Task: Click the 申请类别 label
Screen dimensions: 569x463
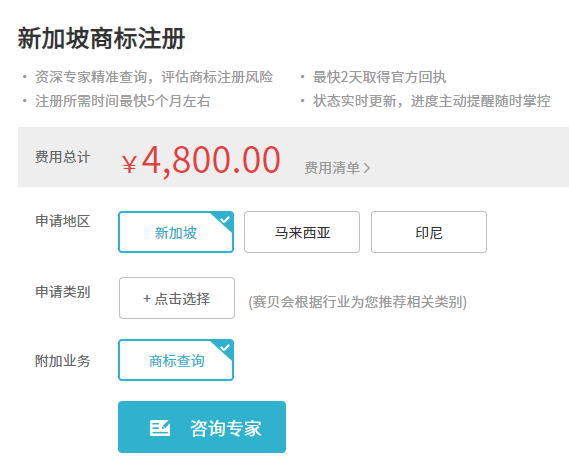Action: tap(63, 292)
